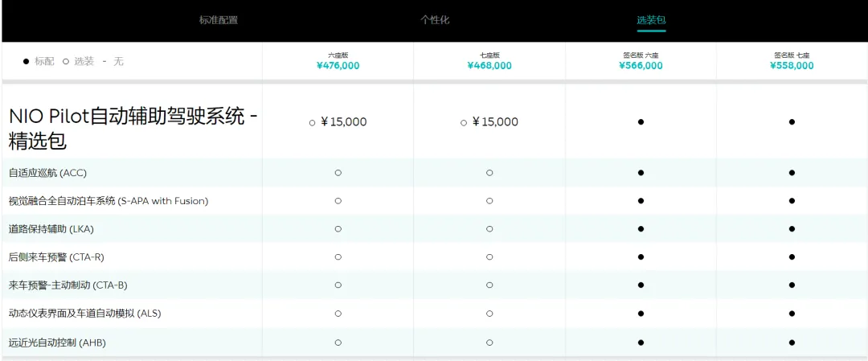Click NIO Pilot自动辅助驾驶系统 package title
Viewport: 868px width, 361px height.
[133, 128]
